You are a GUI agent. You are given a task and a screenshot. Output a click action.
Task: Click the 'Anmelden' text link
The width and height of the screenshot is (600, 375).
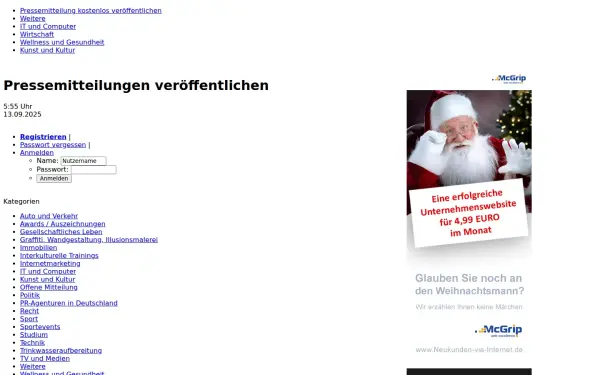coord(37,153)
